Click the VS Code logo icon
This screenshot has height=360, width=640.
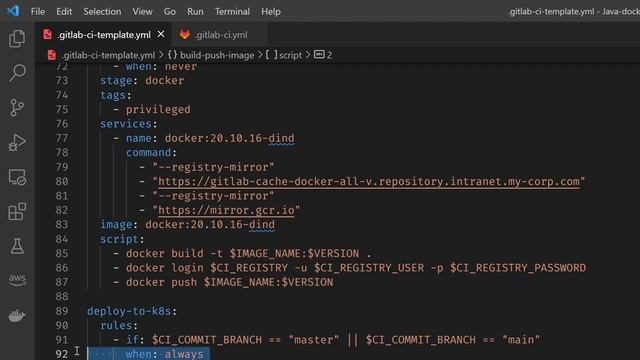13,11
